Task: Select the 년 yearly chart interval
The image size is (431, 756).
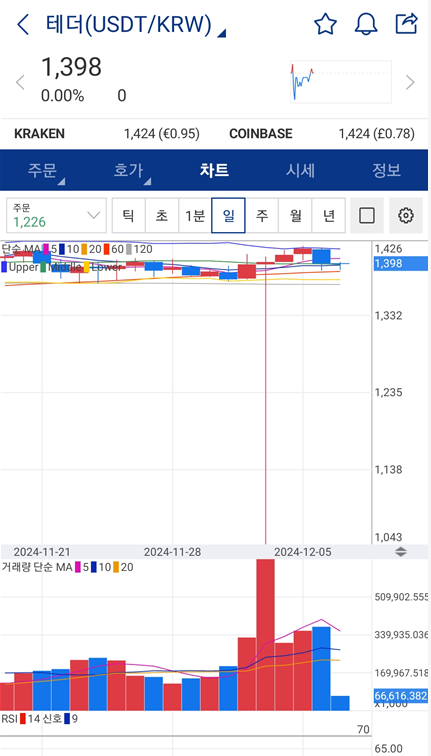Action: click(328, 216)
